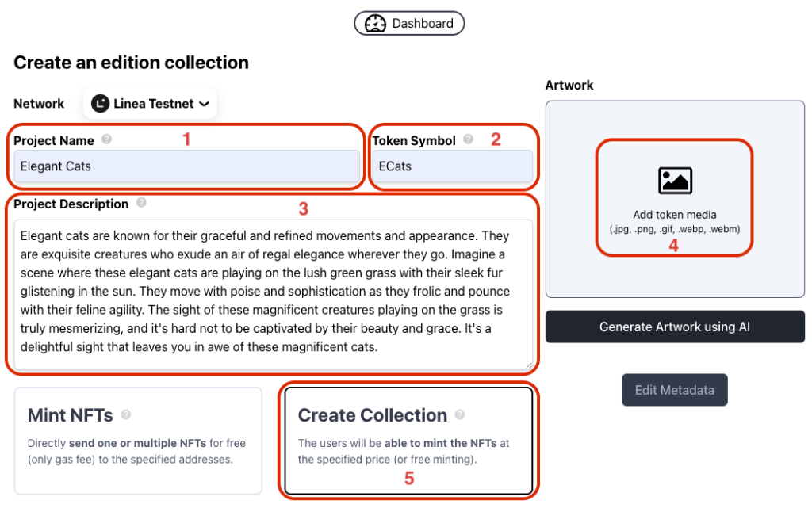Viewport: 812px width, 508px height.
Task: Click the Project Name field showing Elegant Cats
Action: tap(186, 166)
